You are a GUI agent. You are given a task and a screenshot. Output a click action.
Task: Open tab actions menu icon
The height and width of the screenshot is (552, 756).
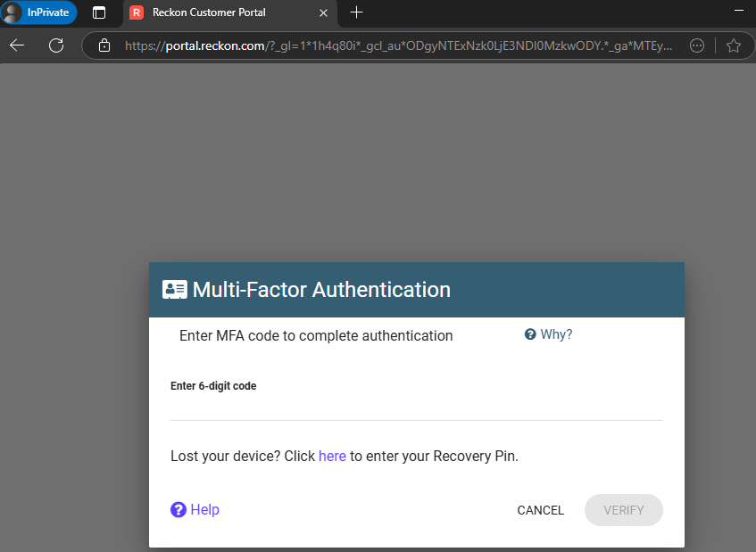[99, 12]
